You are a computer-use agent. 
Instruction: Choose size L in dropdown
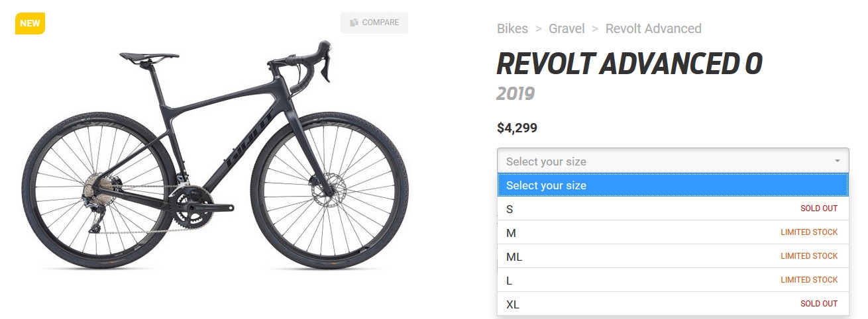click(673, 280)
